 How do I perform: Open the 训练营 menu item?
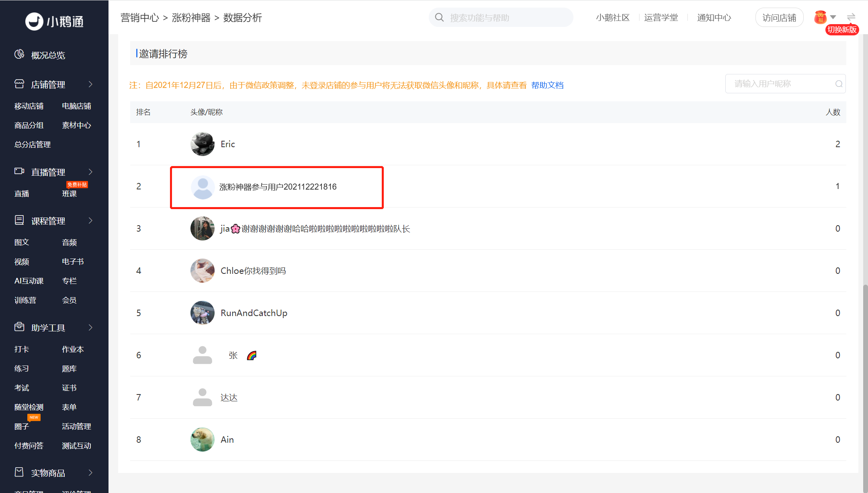pyautogui.click(x=25, y=300)
